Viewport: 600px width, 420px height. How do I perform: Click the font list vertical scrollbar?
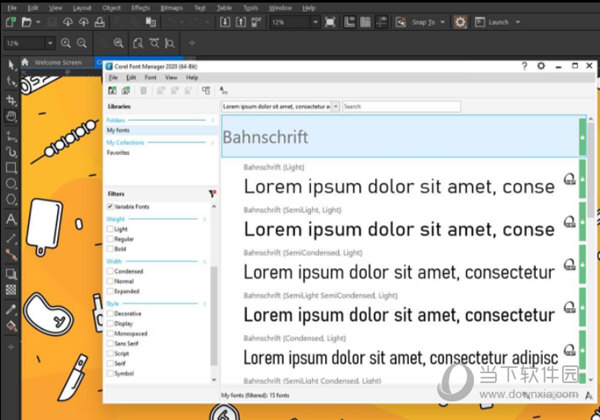591,170
